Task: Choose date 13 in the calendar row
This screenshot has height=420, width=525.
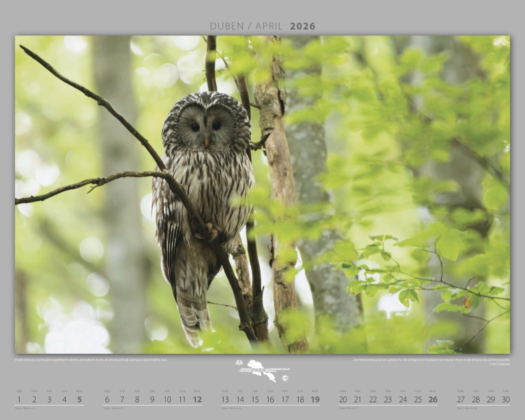Action: [225, 400]
